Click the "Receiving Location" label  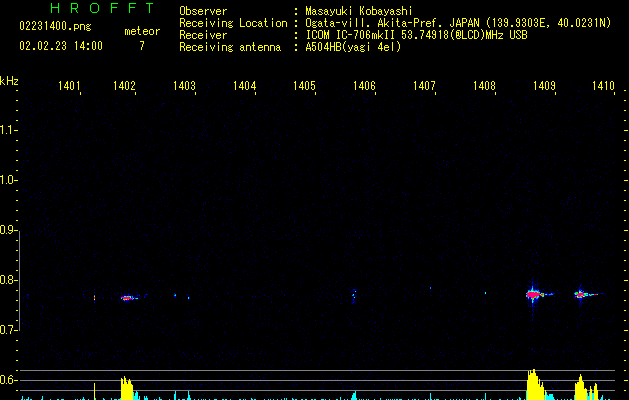(233, 23)
